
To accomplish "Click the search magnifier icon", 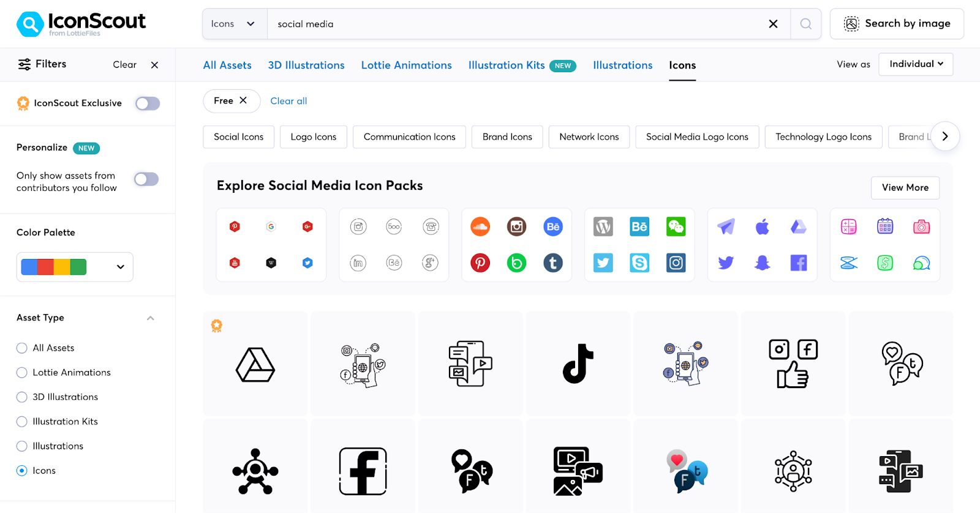I will click(805, 24).
